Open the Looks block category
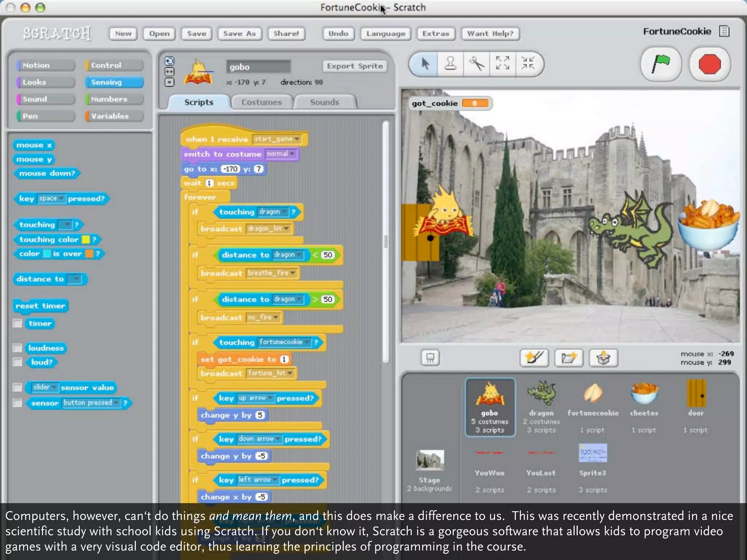 (45, 82)
